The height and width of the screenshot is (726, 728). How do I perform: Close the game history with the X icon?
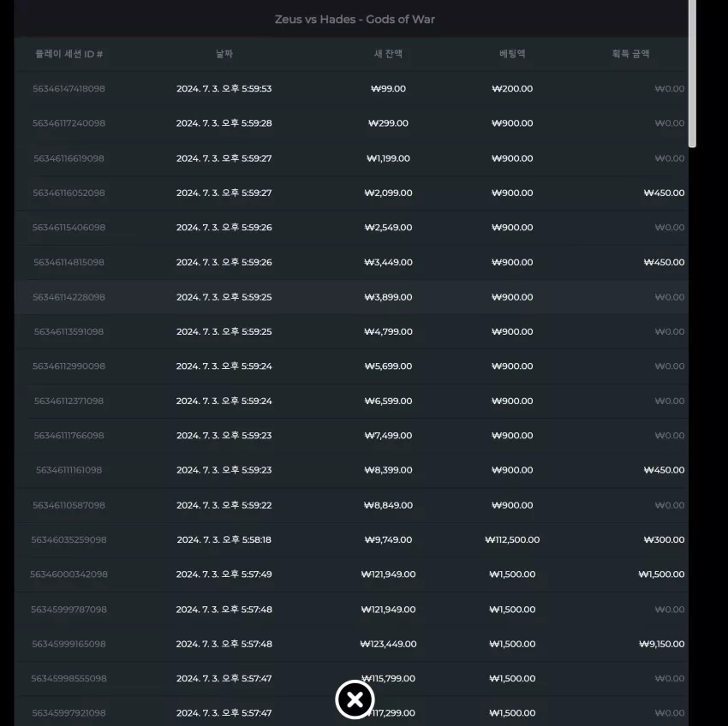pyautogui.click(x=355, y=699)
